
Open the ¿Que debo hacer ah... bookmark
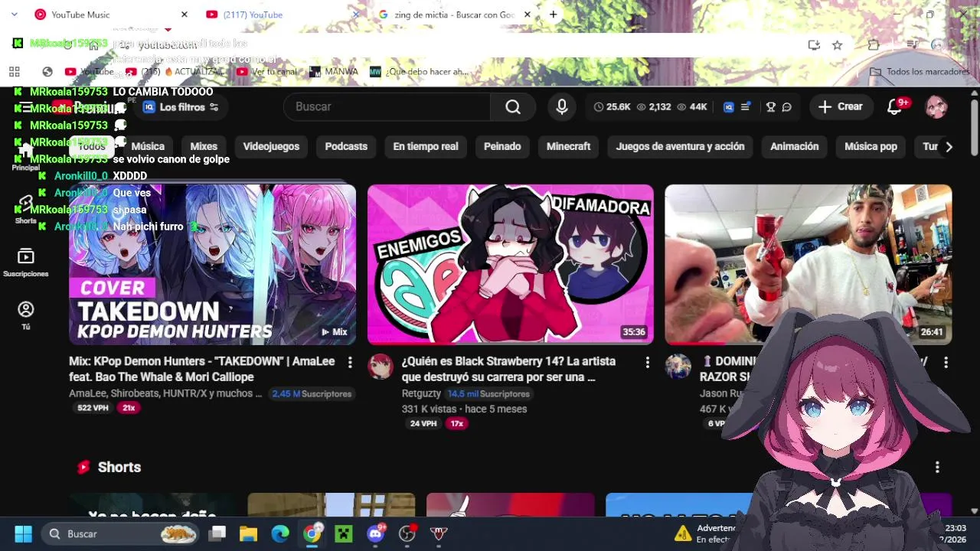[x=419, y=72]
